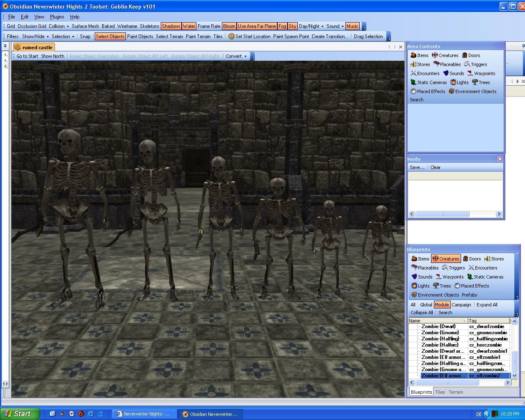Open the Convert dropdown menu
The height and width of the screenshot is (420, 525).
[x=236, y=56]
